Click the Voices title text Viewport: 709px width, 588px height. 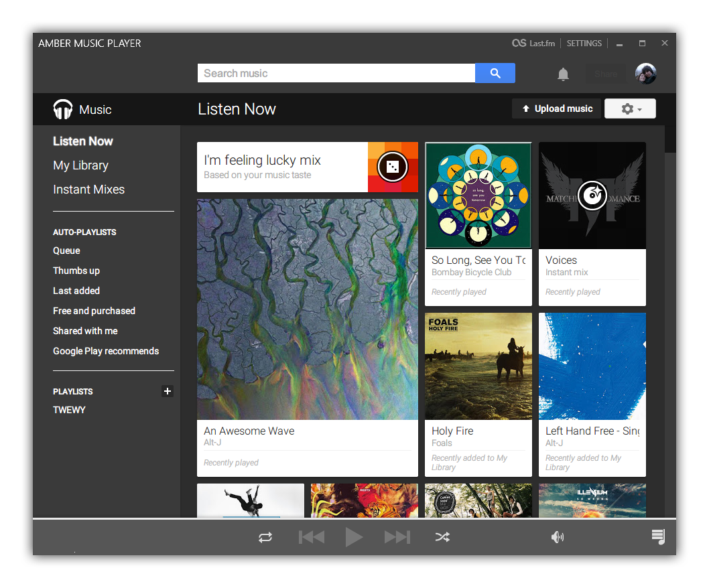click(x=561, y=261)
